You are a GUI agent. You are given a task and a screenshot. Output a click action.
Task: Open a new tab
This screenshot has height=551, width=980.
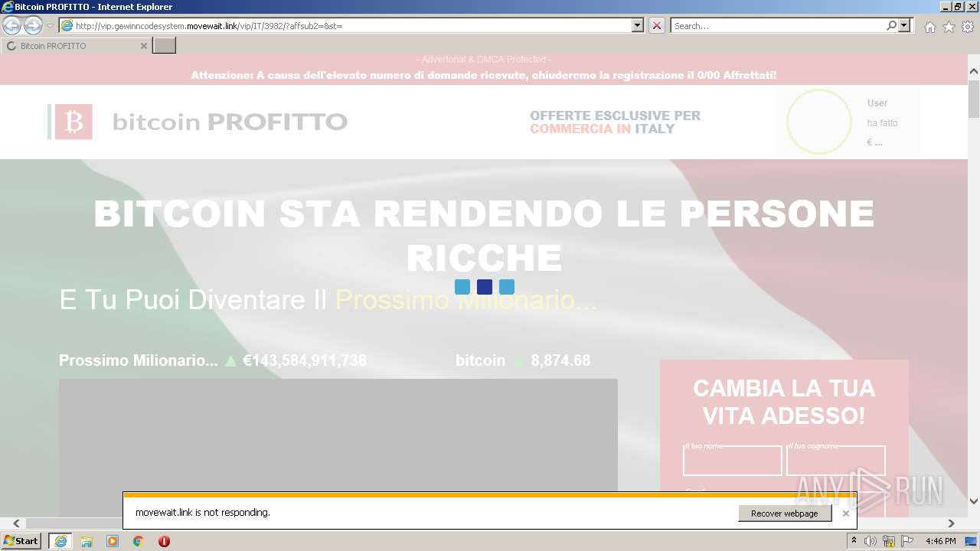point(165,46)
